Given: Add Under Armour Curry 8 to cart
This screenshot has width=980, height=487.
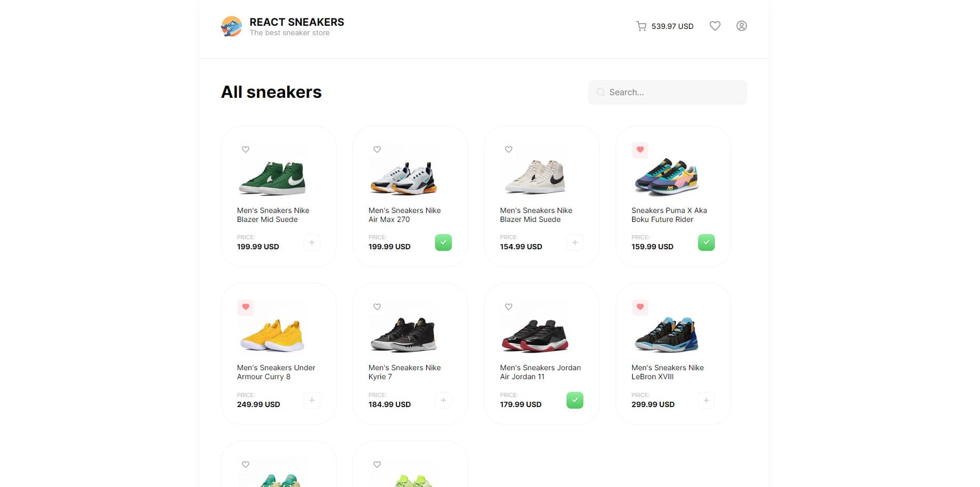Looking at the screenshot, I should pos(312,400).
